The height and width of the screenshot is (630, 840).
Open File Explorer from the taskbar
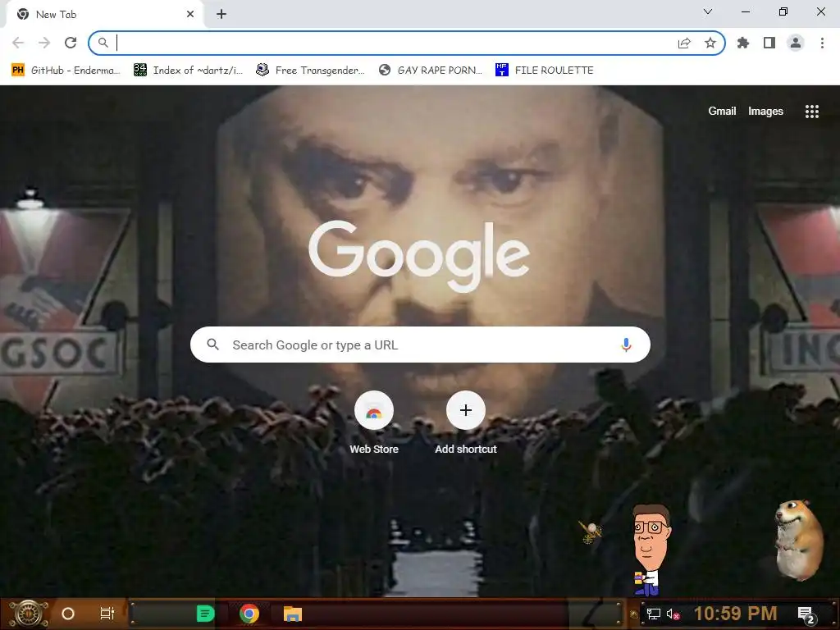click(x=293, y=614)
